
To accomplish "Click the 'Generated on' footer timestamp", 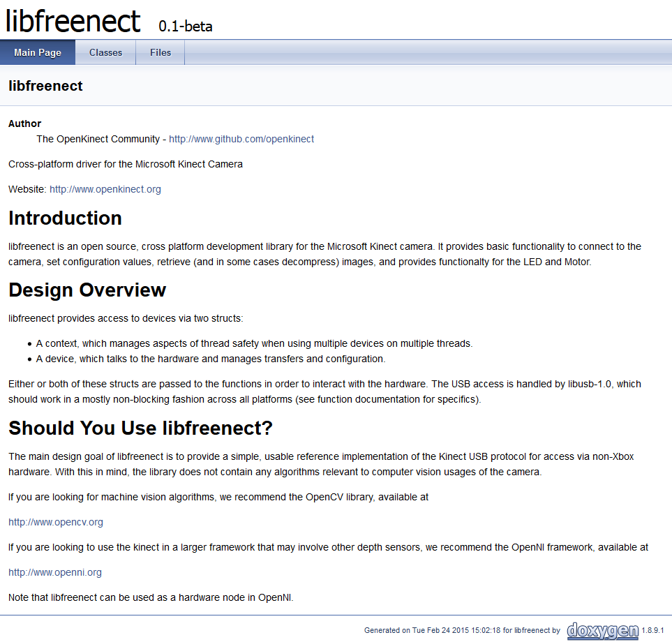I will [x=461, y=631].
